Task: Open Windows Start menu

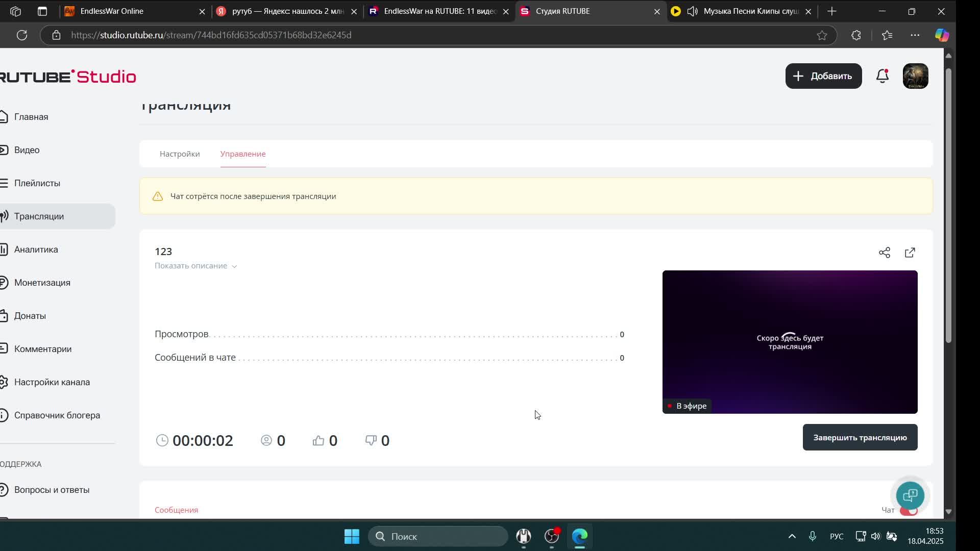Action: (352, 536)
